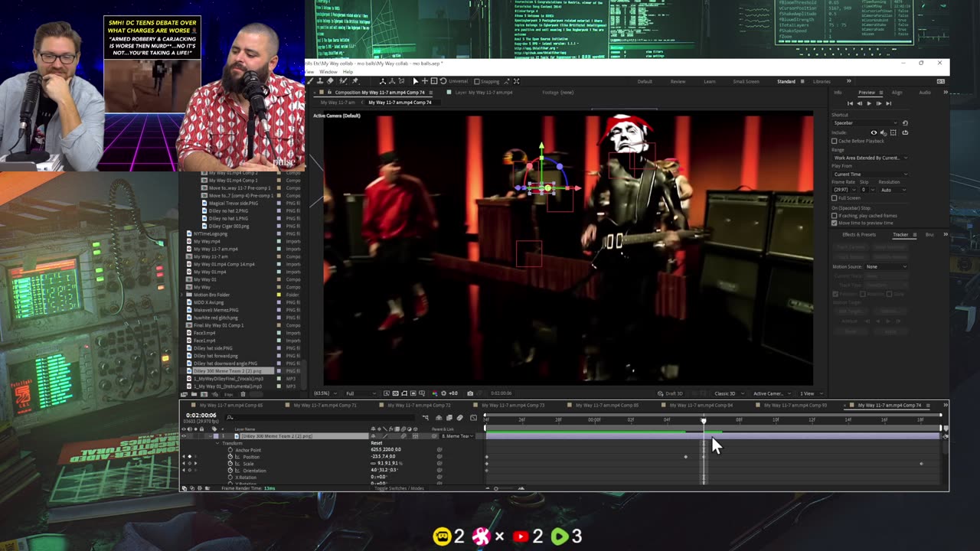Click the Position stopwatch icon
Screen dimensions: 980x551
[x=230, y=457]
